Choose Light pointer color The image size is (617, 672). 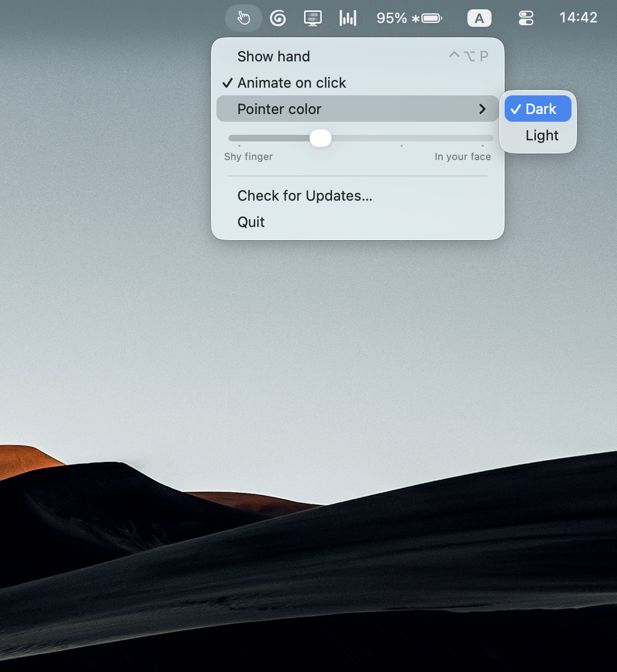(538, 135)
